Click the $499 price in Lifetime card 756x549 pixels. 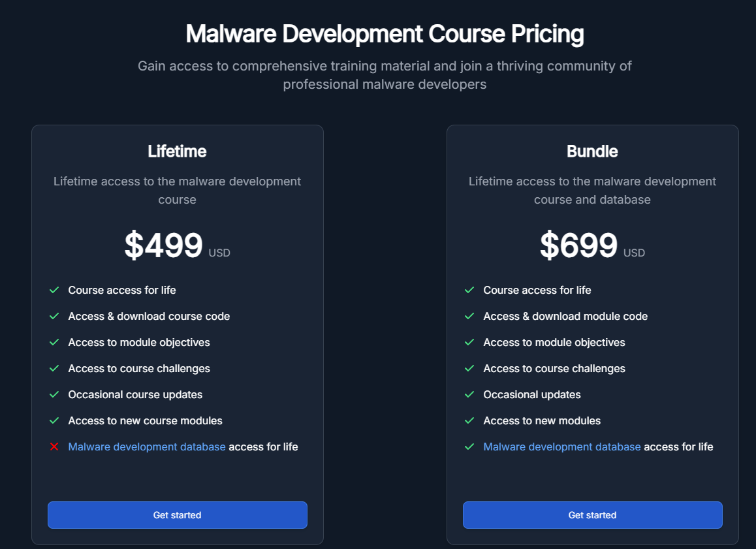click(x=164, y=246)
